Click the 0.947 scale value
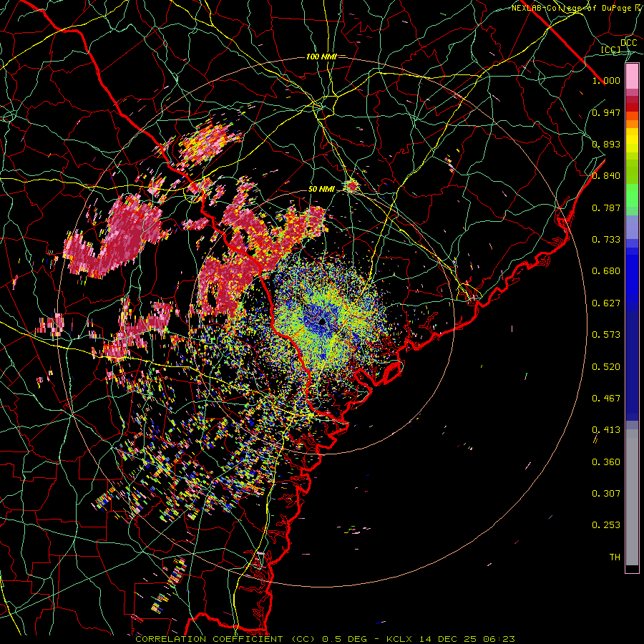644x644 pixels. pyautogui.click(x=606, y=112)
